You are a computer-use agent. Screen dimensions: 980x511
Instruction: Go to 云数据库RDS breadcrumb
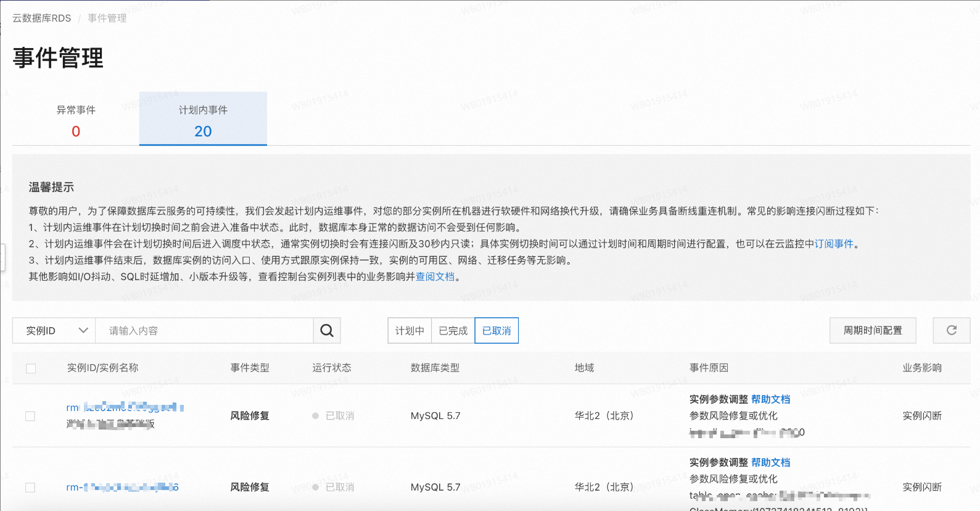pyautogui.click(x=42, y=19)
